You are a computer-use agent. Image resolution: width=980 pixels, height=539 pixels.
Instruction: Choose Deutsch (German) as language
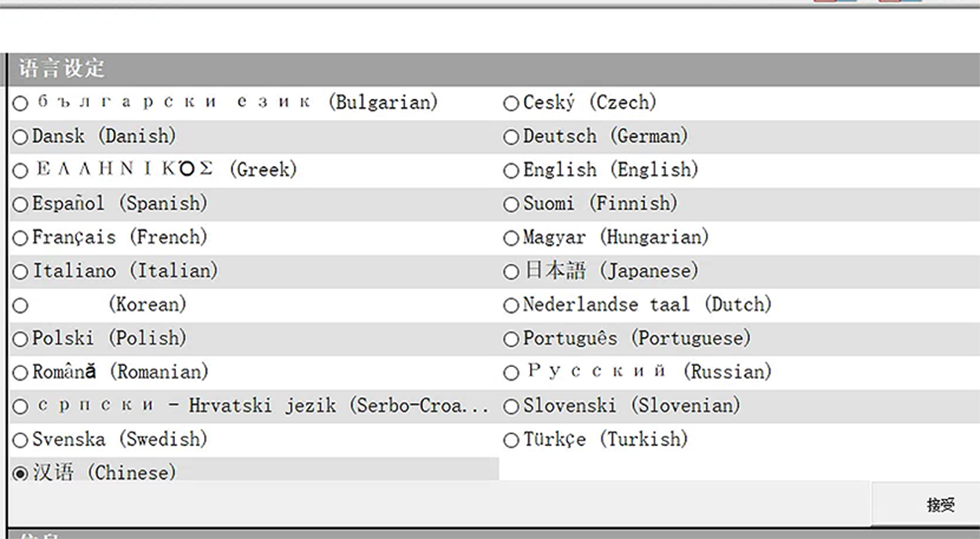[x=511, y=137]
